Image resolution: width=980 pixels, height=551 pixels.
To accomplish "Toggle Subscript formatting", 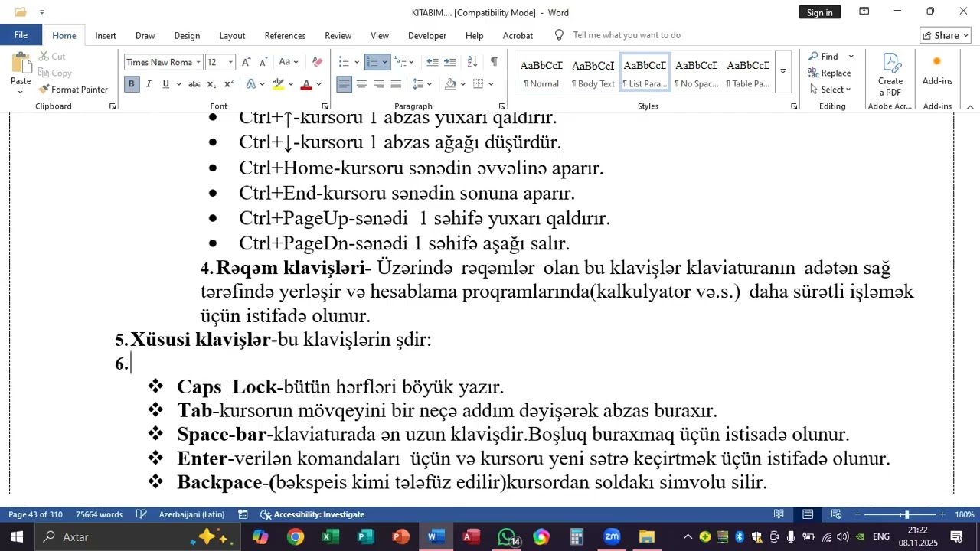I will 211,84.
